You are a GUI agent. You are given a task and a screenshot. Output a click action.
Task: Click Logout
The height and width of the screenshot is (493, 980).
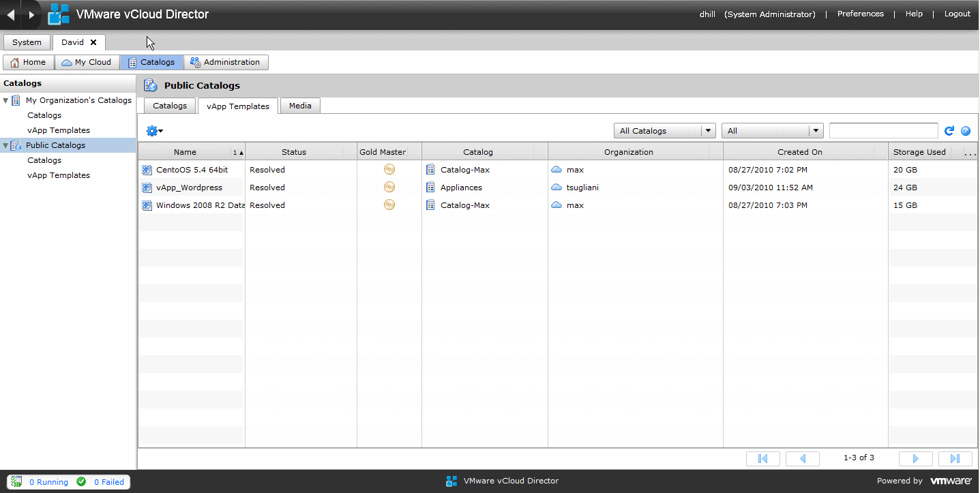(957, 14)
